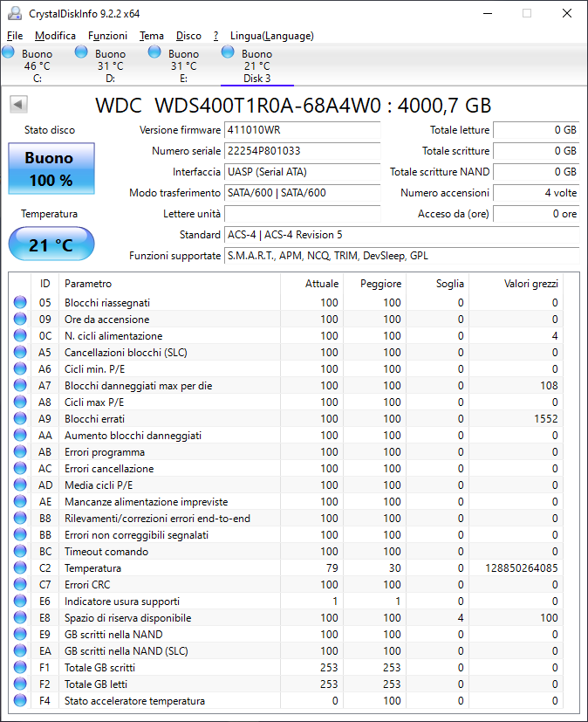This screenshot has width=588, height=722.
Task: Click the Buono 100 % health status button
Action: (x=51, y=168)
